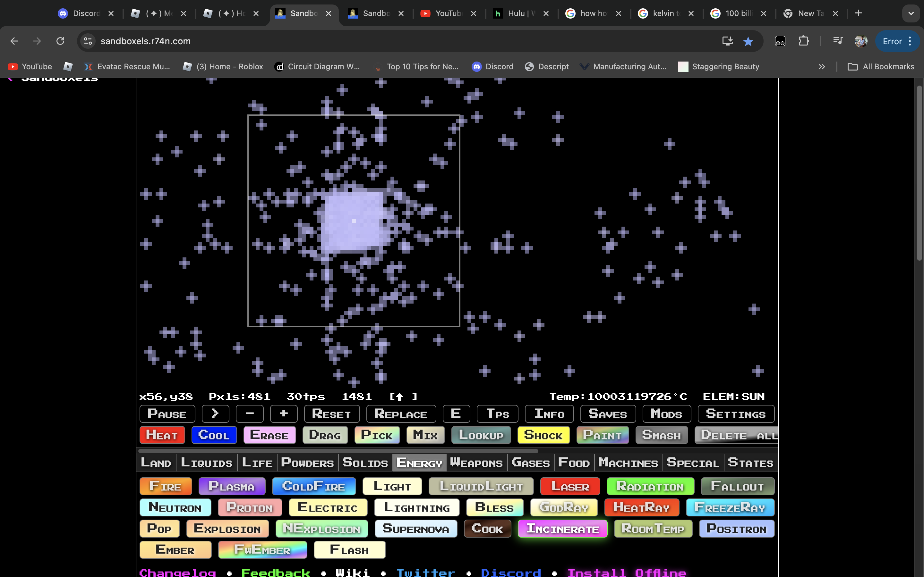Bookmark this page using the star icon

pyautogui.click(x=748, y=41)
